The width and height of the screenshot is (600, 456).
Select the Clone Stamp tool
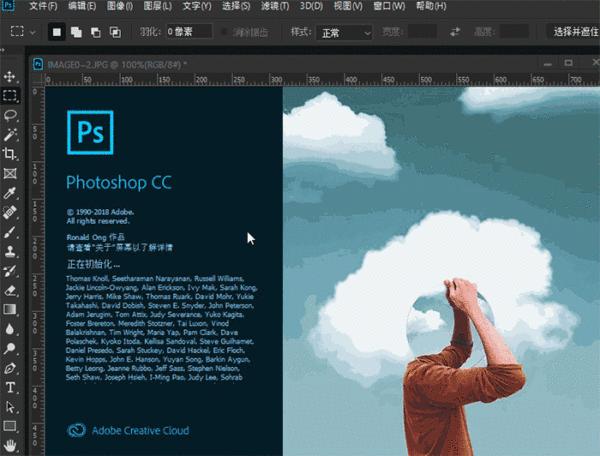(x=10, y=252)
